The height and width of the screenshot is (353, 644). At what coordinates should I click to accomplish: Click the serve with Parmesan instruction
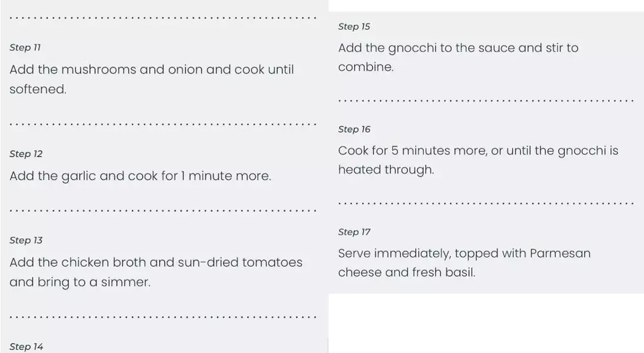(x=465, y=262)
